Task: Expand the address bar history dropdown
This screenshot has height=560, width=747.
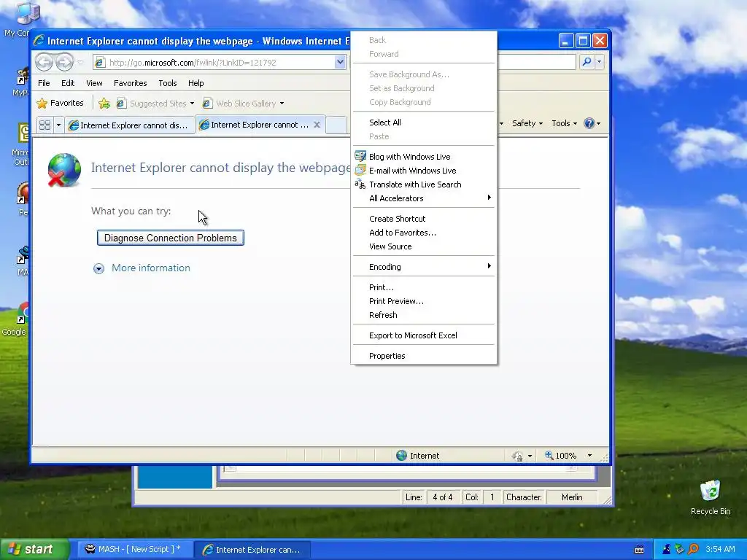Action: coord(340,63)
